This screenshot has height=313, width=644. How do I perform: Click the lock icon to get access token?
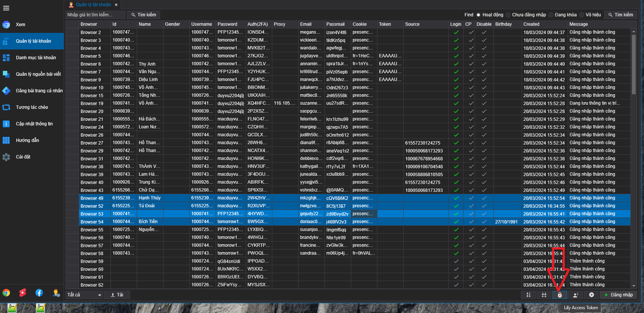tap(560, 295)
